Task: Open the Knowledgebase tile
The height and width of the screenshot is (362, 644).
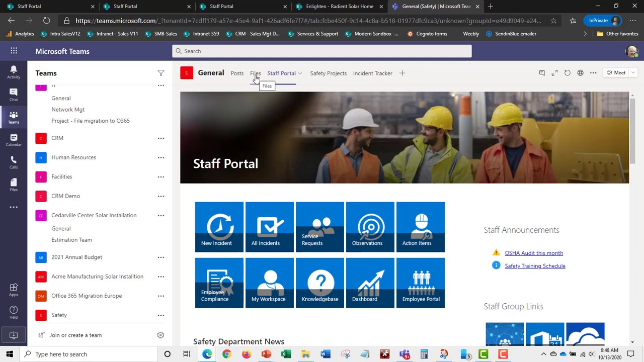Action: [319, 283]
